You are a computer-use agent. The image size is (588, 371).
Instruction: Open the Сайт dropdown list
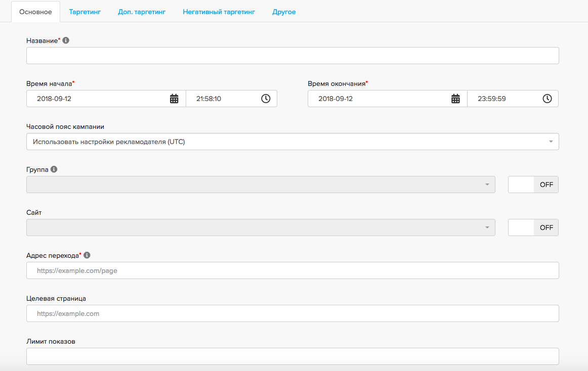[261, 227]
